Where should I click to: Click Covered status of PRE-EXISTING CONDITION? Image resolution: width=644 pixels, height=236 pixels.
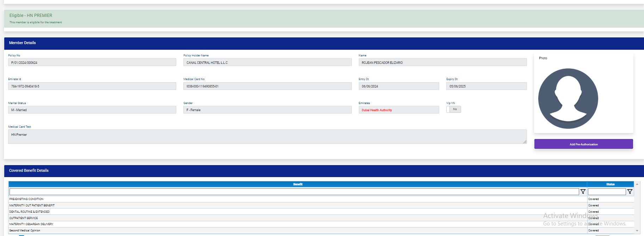[x=594, y=199]
